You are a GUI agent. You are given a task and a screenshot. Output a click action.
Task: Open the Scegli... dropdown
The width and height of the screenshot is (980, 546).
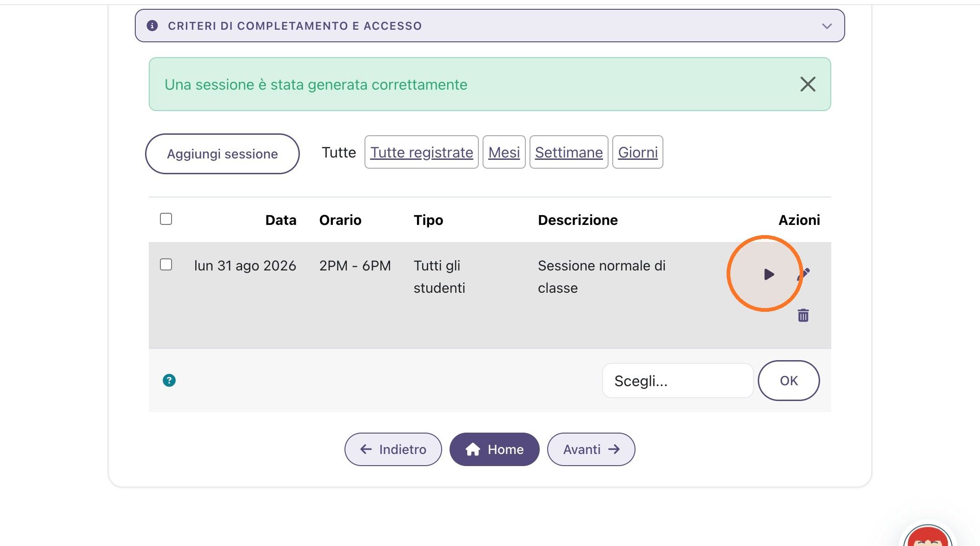pos(678,381)
